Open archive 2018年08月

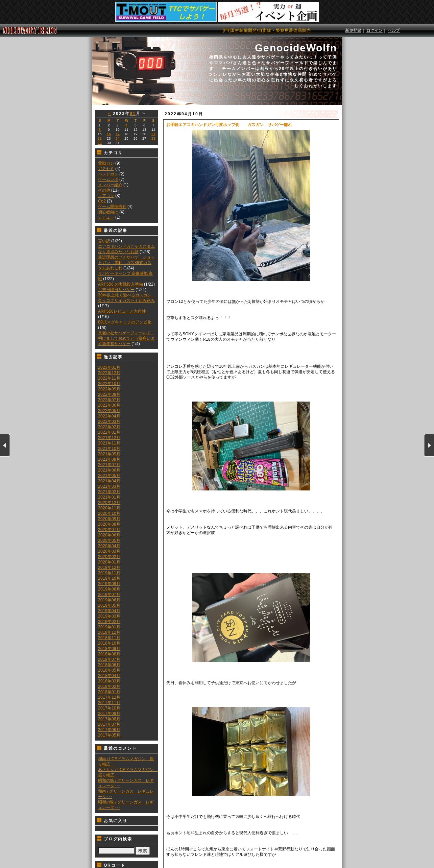pos(109,654)
